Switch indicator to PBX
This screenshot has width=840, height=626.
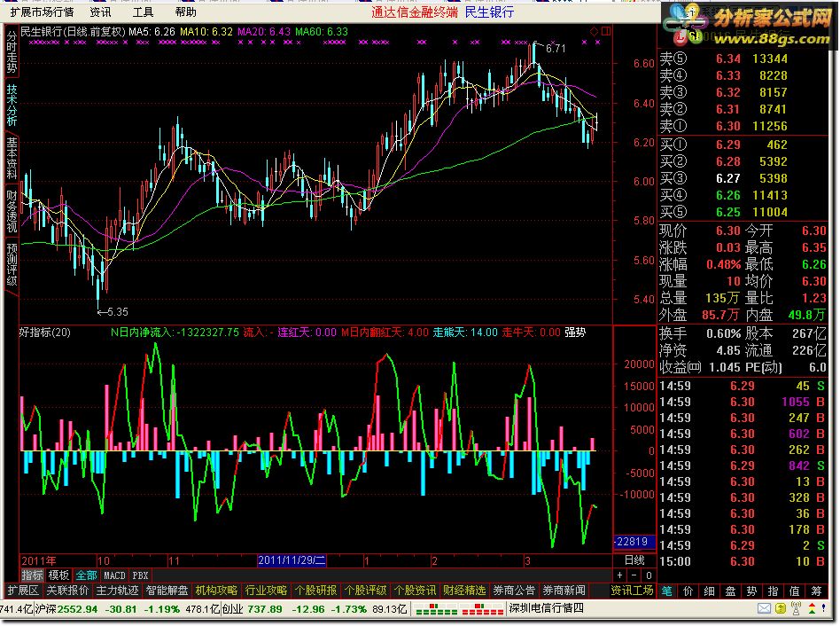[x=140, y=575]
